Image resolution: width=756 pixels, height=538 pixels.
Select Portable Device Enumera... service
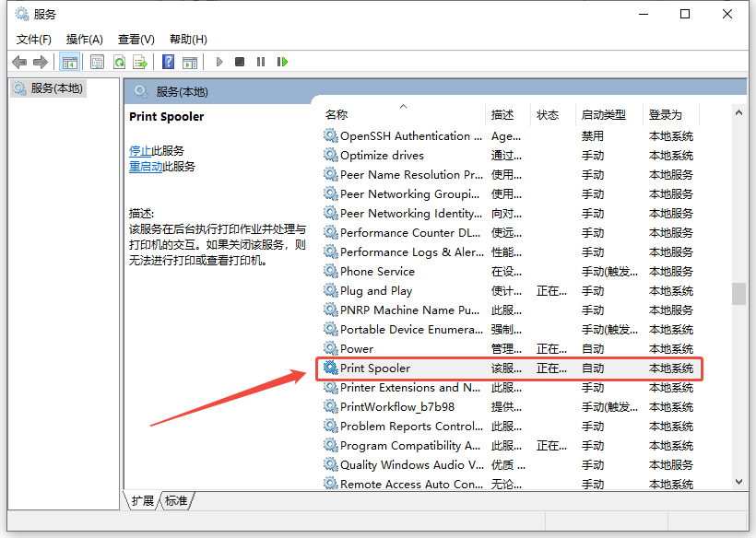tap(509, 330)
